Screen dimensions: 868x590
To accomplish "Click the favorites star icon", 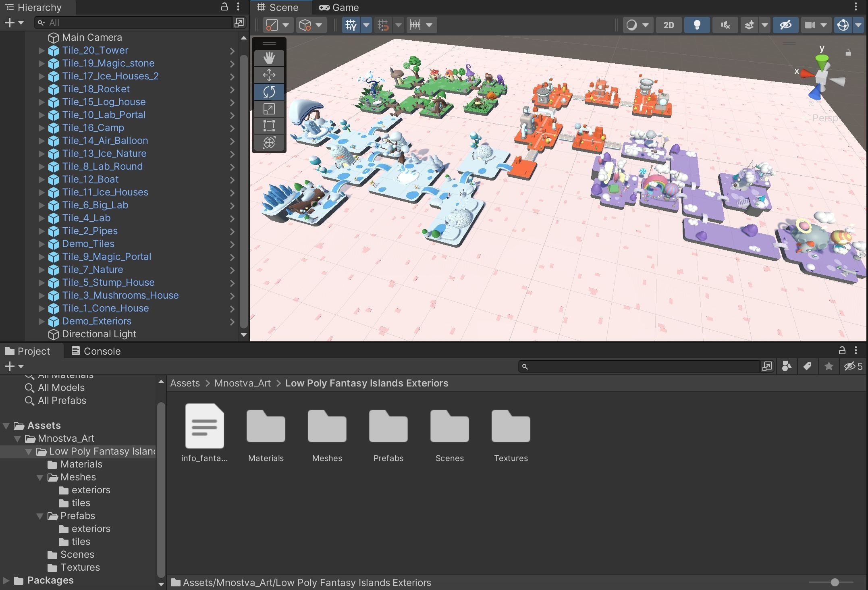I will point(829,366).
